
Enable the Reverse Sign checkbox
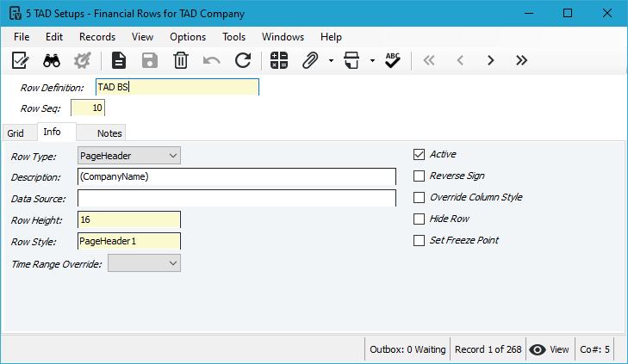[x=419, y=176]
